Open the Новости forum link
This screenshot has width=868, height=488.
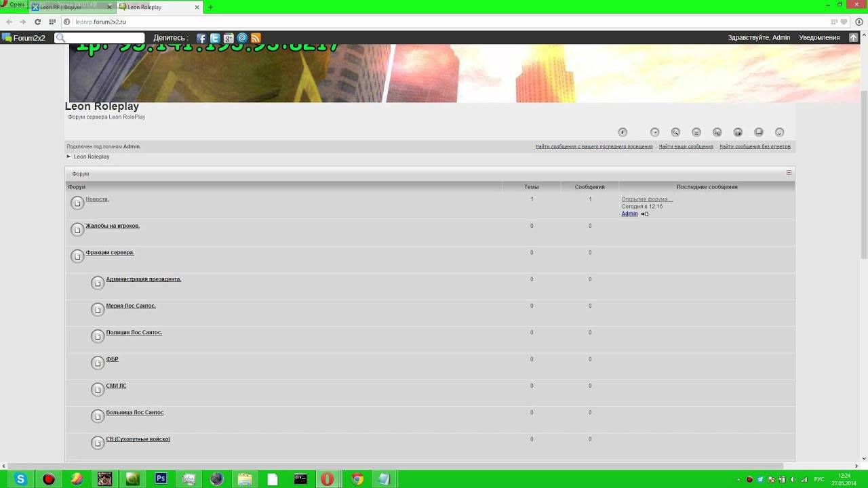click(x=97, y=199)
